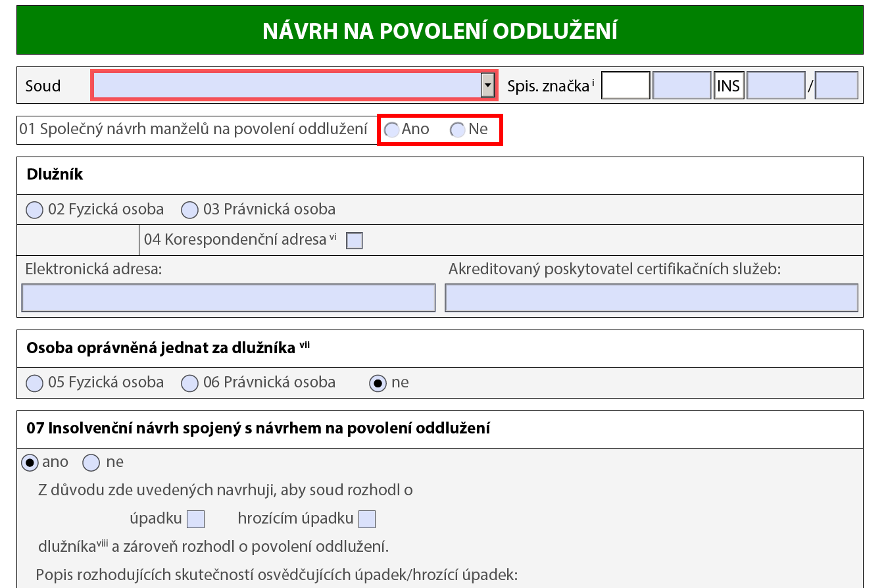
Task: Select Ne for Společný návrh manželů
Action: (458, 130)
